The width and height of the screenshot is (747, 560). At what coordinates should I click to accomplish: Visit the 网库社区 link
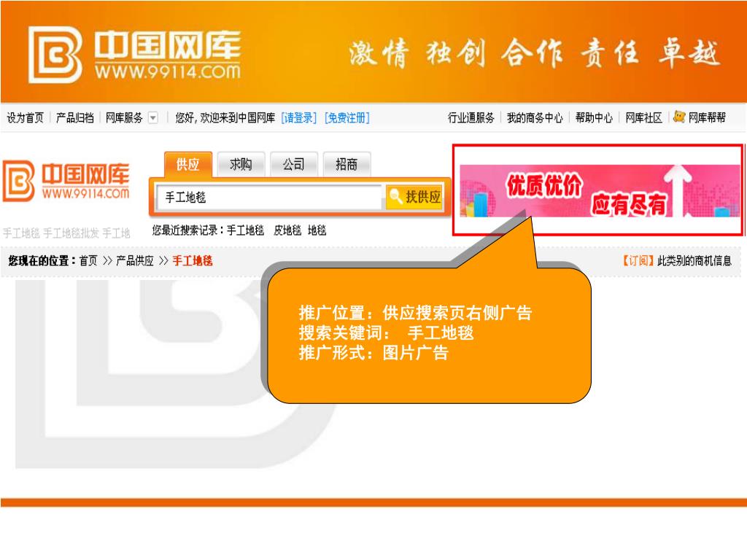pyautogui.click(x=643, y=117)
